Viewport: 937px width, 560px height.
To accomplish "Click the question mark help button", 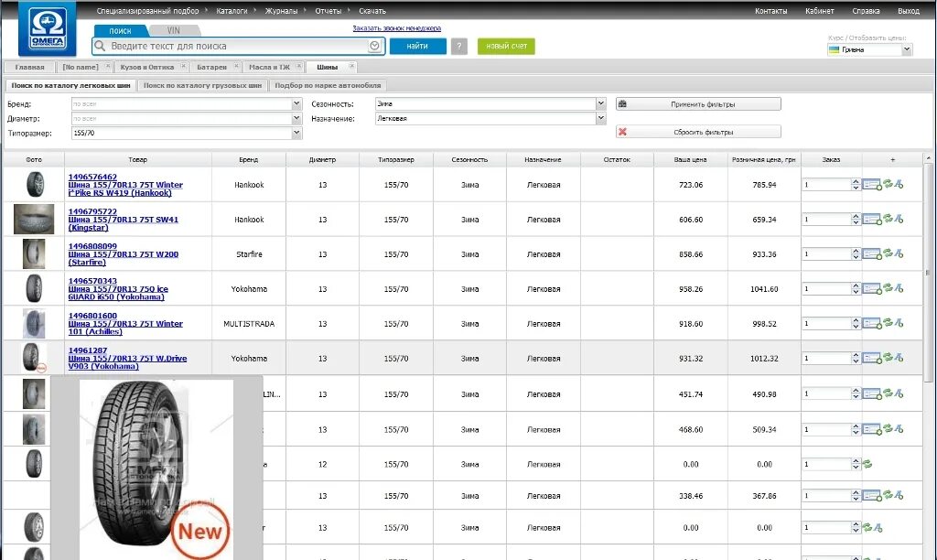I will pyautogui.click(x=459, y=46).
